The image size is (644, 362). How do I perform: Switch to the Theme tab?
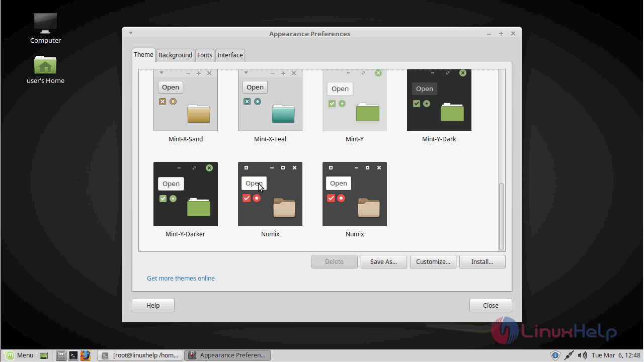coord(143,55)
